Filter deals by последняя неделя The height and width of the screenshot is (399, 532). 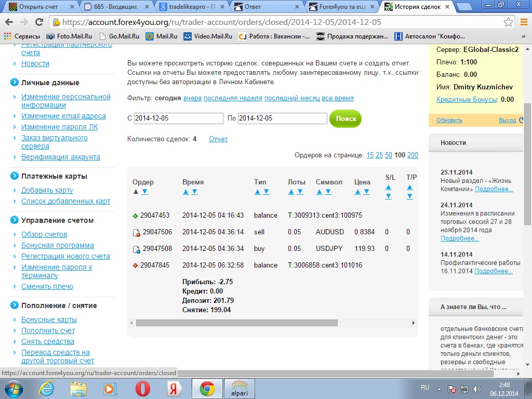[233, 98]
